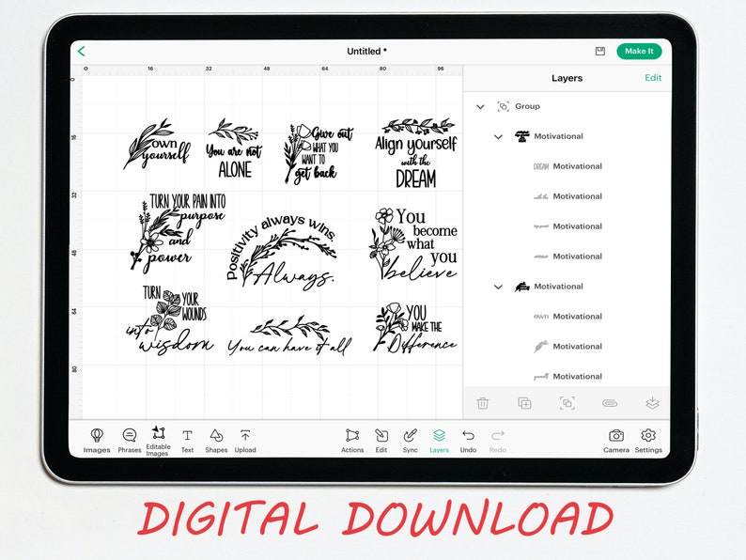Select the Group layer icon

503,106
